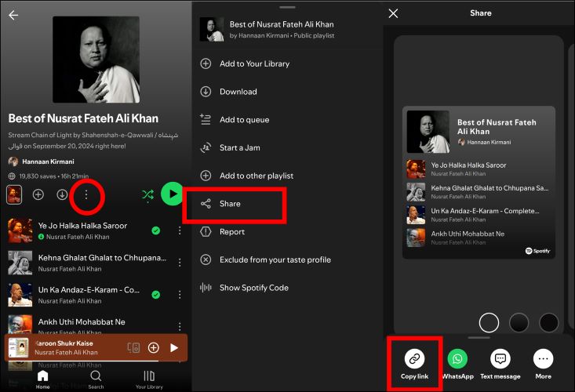Screen dimensions: 575x392
Task: Add the now playing song via plus icon
Action: point(153,347)
